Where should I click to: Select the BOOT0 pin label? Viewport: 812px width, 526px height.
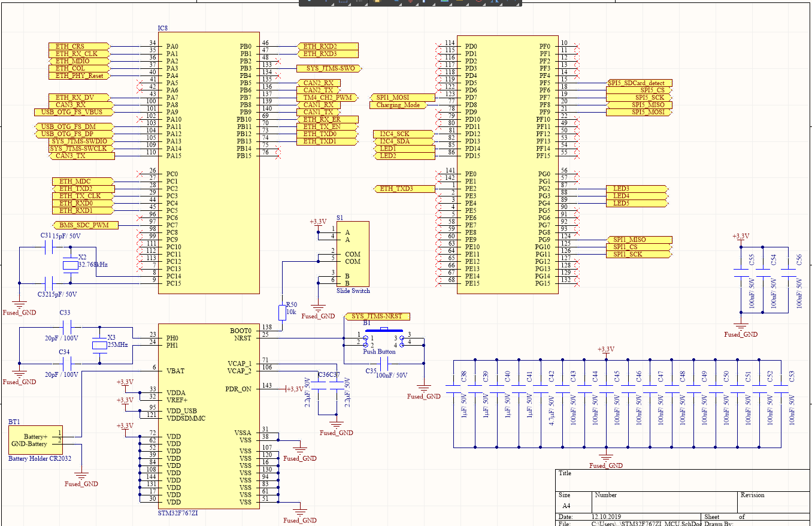click(241, 331)
